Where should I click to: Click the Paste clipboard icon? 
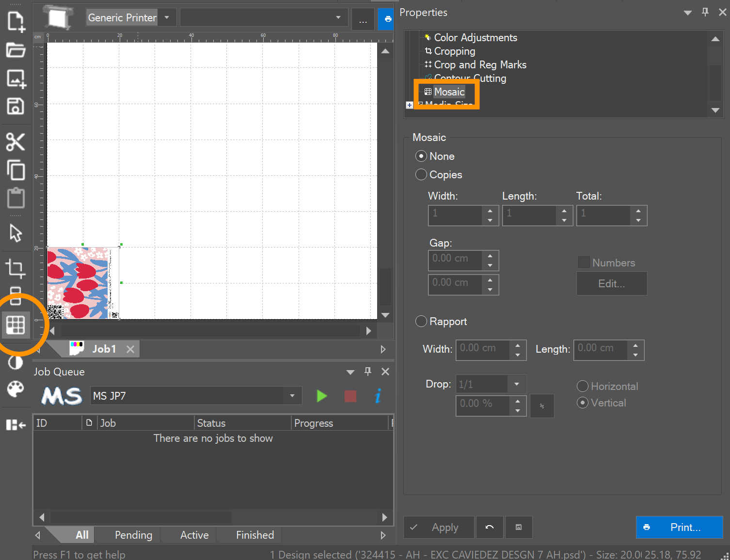point(16,198)
